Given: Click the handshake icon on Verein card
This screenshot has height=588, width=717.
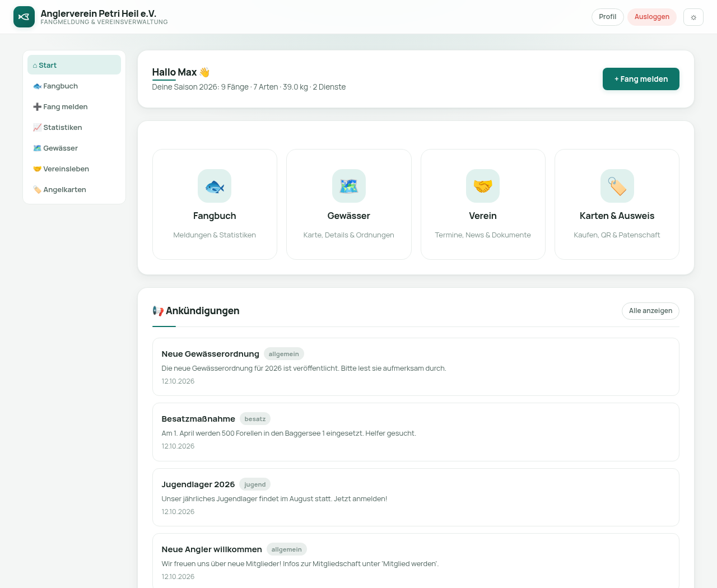Looking at the screenshot, I should click(483, 186).
